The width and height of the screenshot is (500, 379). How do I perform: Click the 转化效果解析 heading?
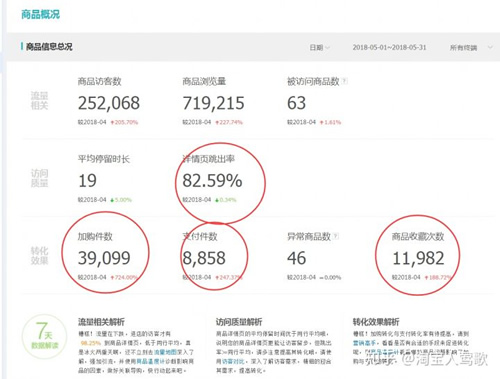(376, 322)
